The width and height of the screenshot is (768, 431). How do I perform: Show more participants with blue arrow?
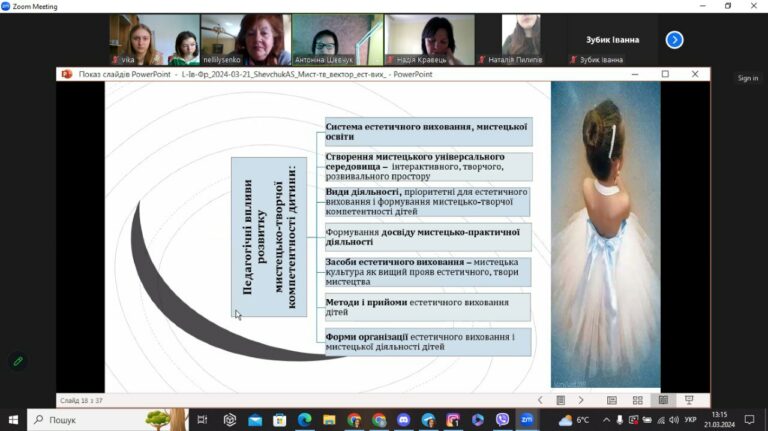pyautogui.click(x=674, y=40)
